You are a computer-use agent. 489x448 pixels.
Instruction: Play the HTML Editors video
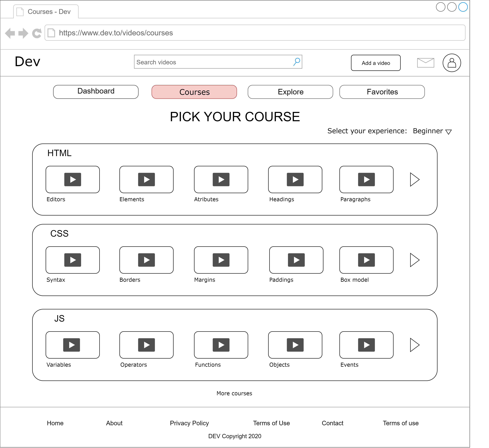pyautogui.click(x=72, y=179)
